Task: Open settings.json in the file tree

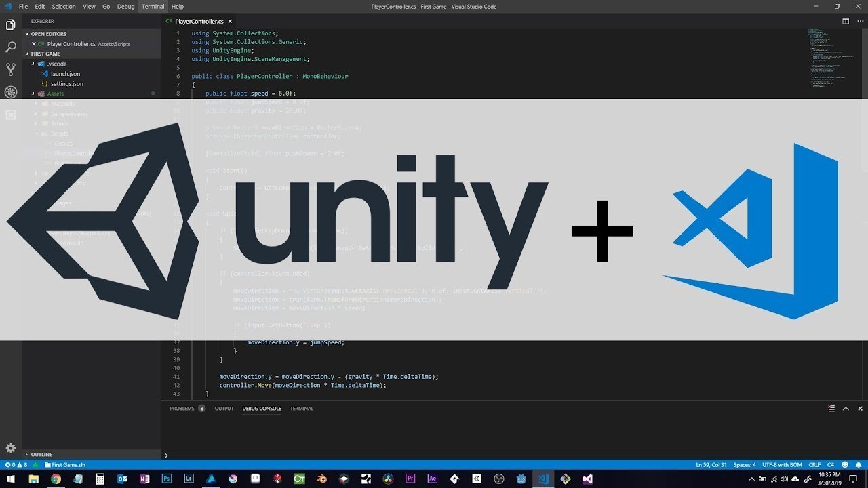Action: (x=67, y=83)
